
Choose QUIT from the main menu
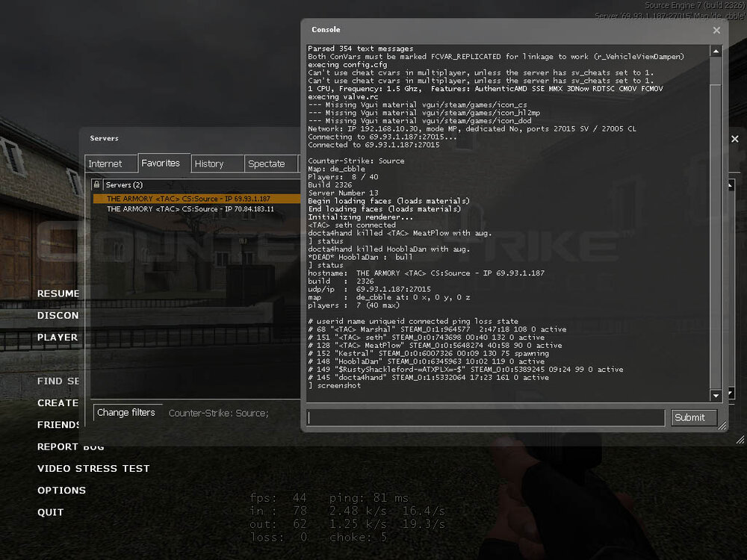pos(51,512)
